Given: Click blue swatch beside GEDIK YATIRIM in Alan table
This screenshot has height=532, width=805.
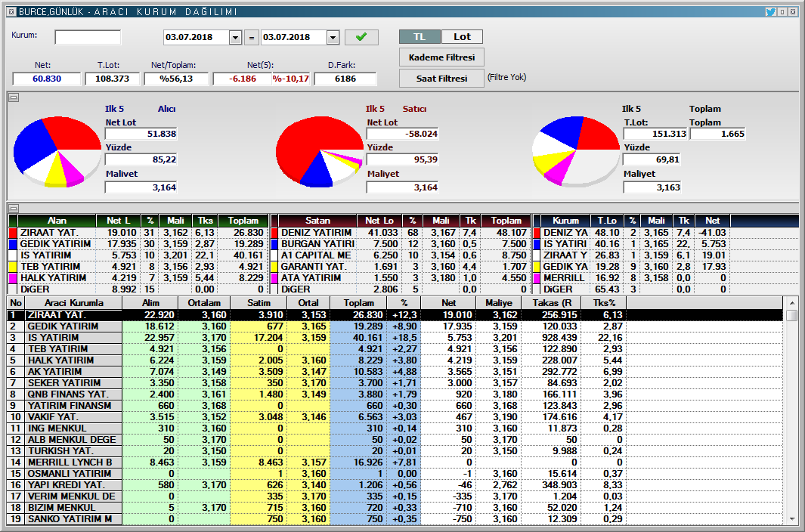Looking at the screenshot, I should click(14, 244).
